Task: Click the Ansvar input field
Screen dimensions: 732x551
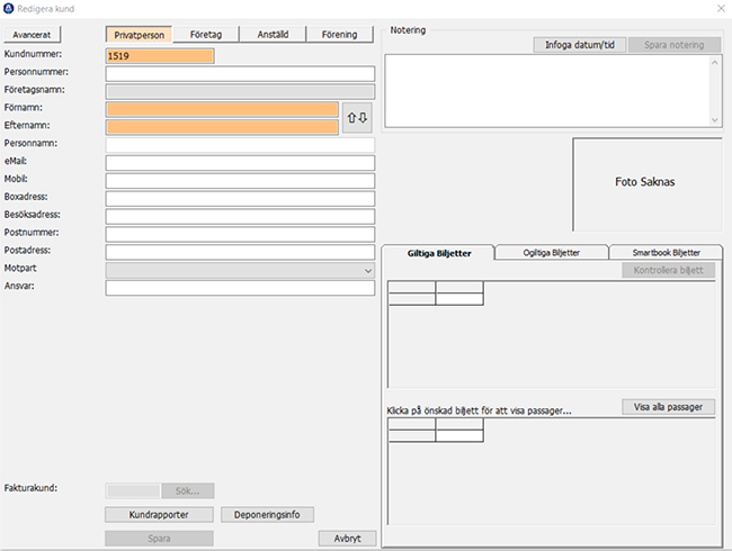Action: tap(240, 288)
